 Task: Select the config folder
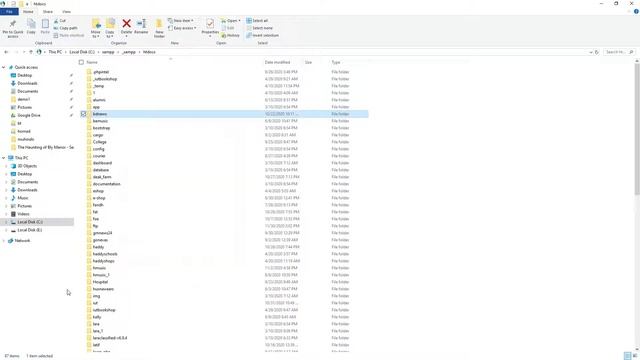[98, 149]
